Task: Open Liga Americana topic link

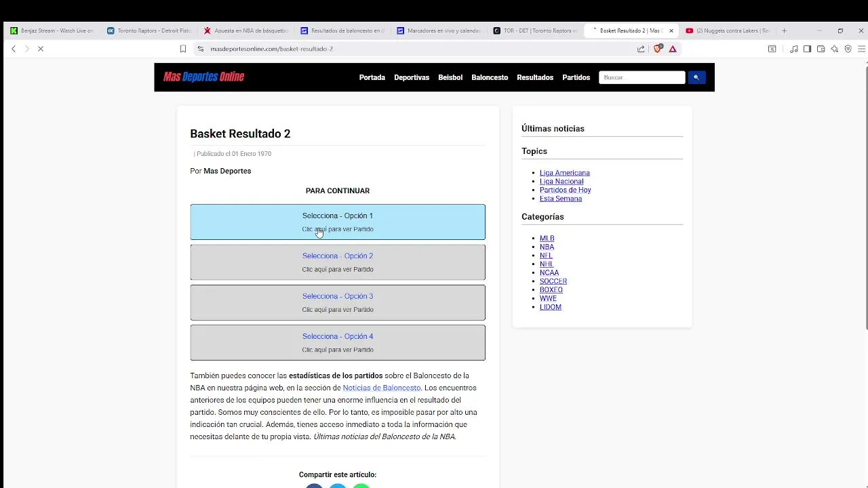Action: pyautogui.click(x=564, y=173)
